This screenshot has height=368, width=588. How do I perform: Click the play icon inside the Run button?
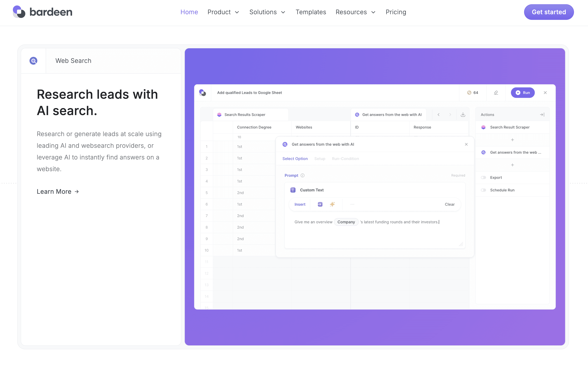[518, 92]
